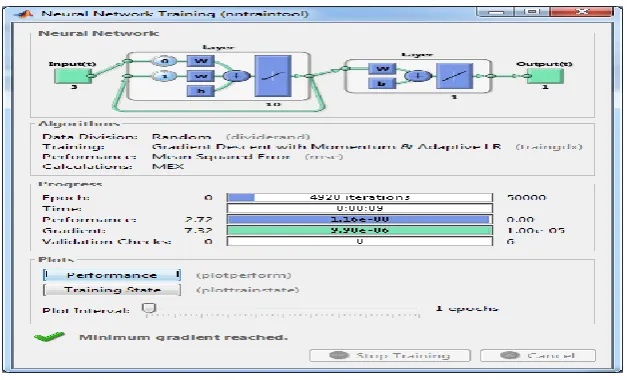Click the 'Data Division:' label

click(x=90, y=137)
